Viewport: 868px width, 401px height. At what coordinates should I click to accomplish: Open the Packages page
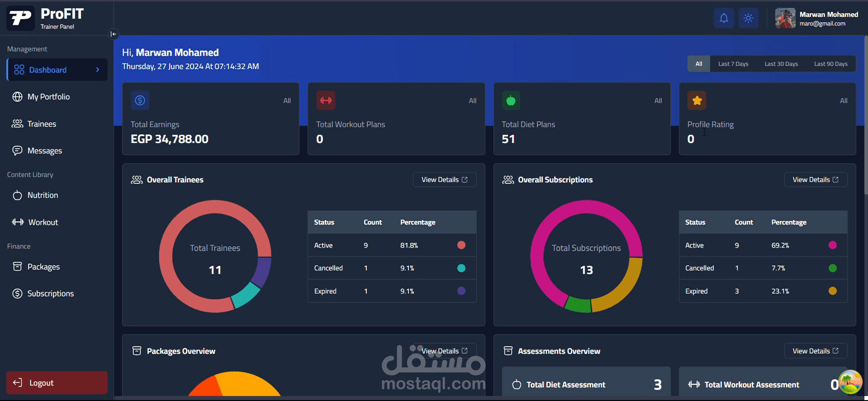tap(57, 267)
